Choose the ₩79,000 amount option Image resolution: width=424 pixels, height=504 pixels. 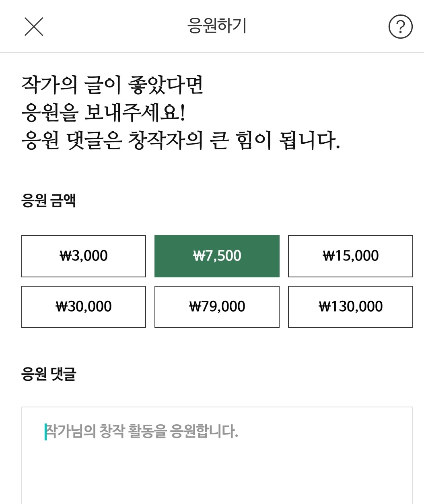pos(217,307)
